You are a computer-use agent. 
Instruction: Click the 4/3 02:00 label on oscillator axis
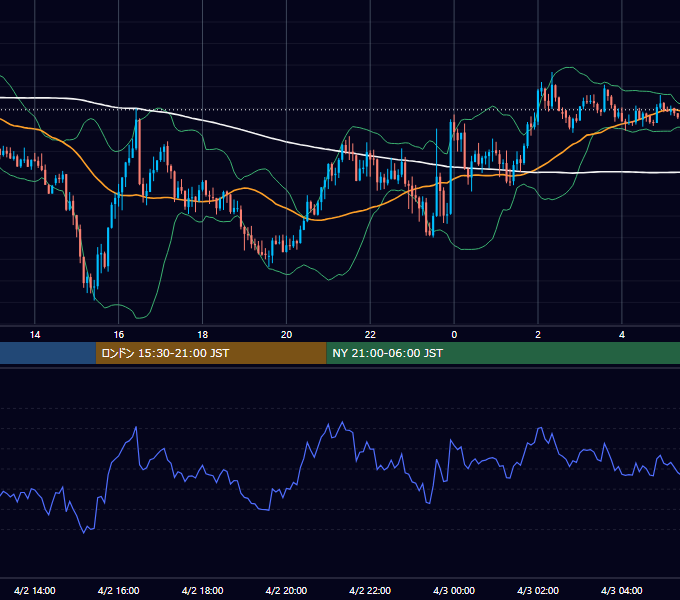[538, 590]
